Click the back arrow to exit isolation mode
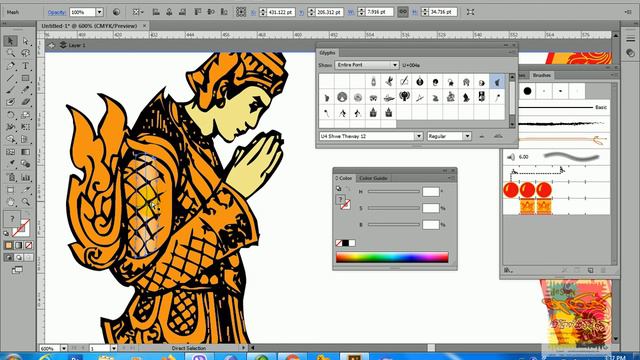 (x=51, y=45)
